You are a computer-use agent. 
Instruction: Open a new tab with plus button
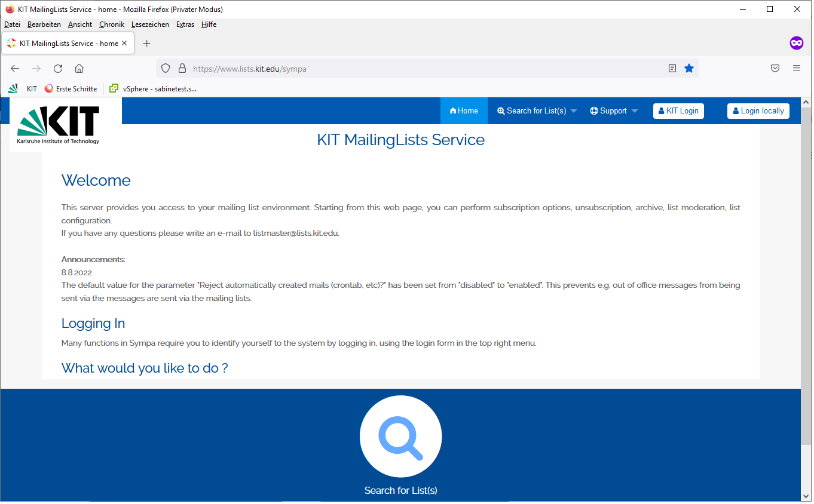click(147, 44)
